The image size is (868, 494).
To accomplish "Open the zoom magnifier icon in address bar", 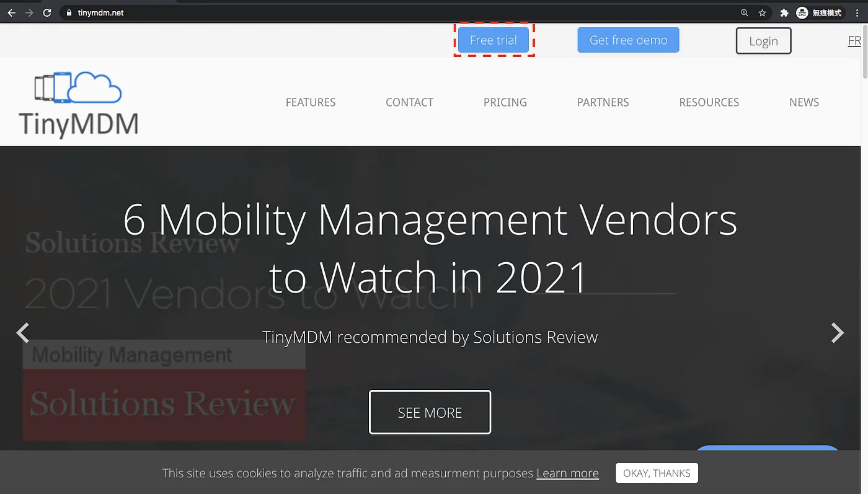I will point(745,12).
